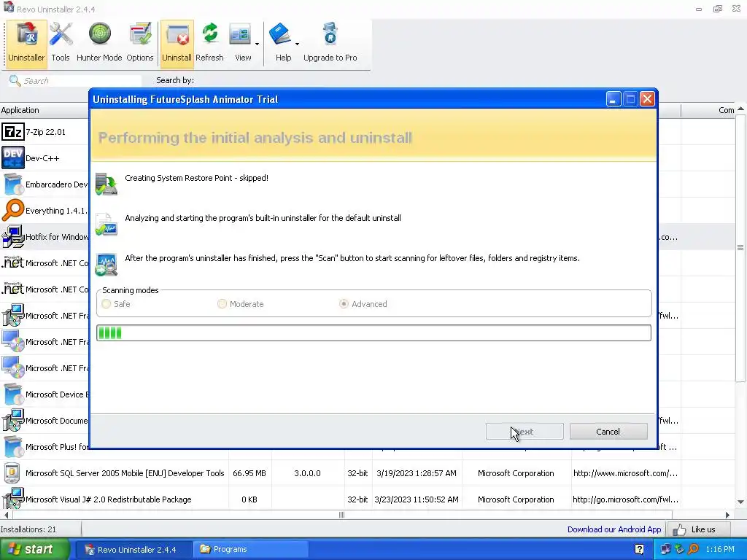Click the Application column header

tap(44, 110)
